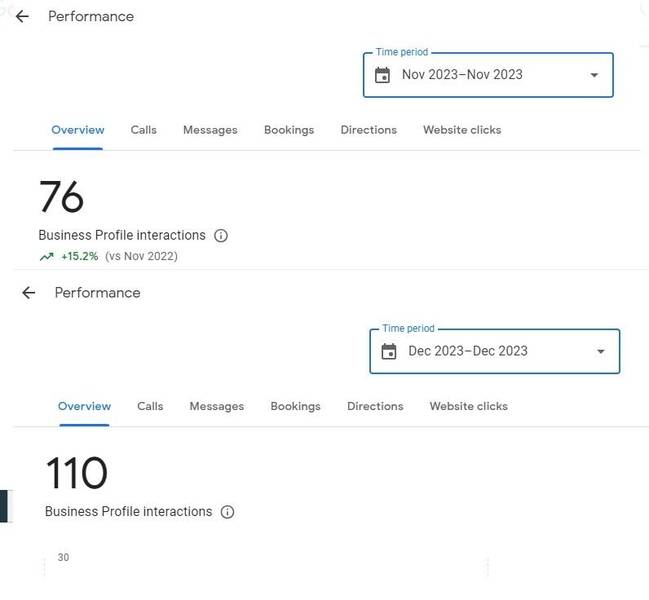The width and height of the screenshot is (649, 600).
Task: Expand the Nov 2023 time period dropdown arrow
Action: pyautogui.click(x=594, y=75)
